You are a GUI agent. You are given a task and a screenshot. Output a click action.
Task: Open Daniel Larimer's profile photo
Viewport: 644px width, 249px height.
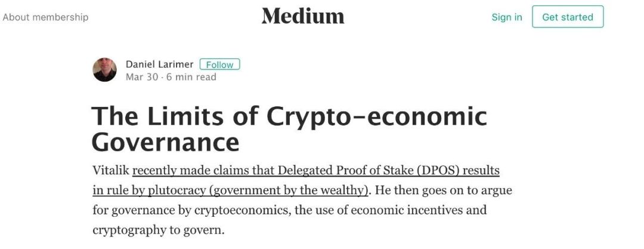coord(104,70)
